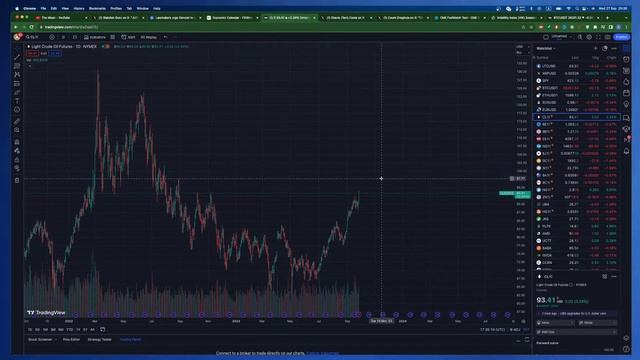
Task: Open the Indicators dialog
Action: (x=95, y=37)
